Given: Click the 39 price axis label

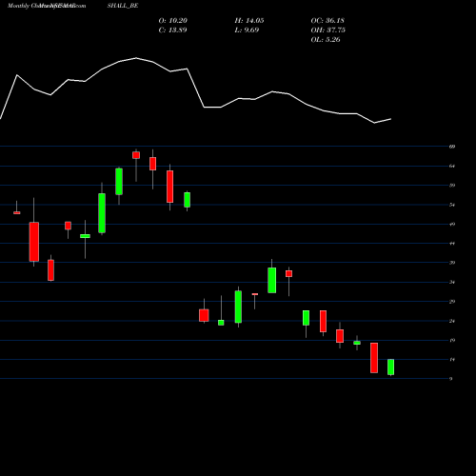Looking at the screenshot, I should coord(452,263).
